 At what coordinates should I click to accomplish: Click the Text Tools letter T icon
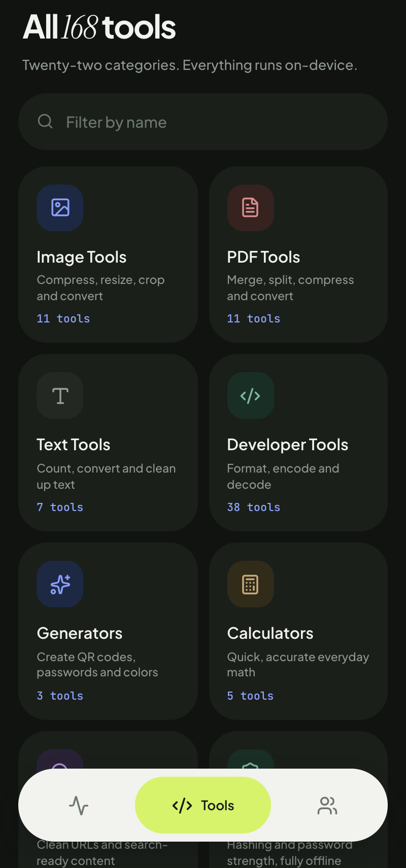click(60, 395)
